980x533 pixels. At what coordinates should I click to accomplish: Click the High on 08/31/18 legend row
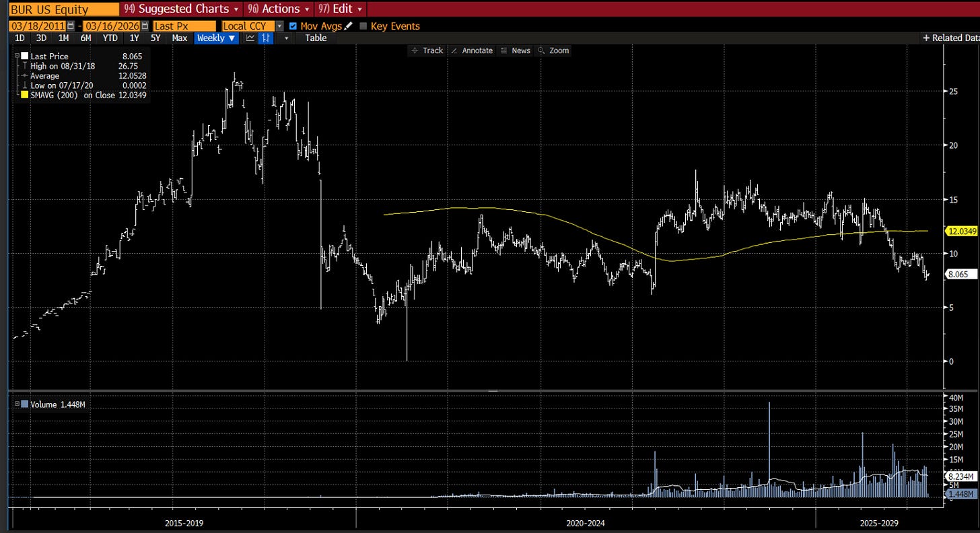click(x=85, y=66)
